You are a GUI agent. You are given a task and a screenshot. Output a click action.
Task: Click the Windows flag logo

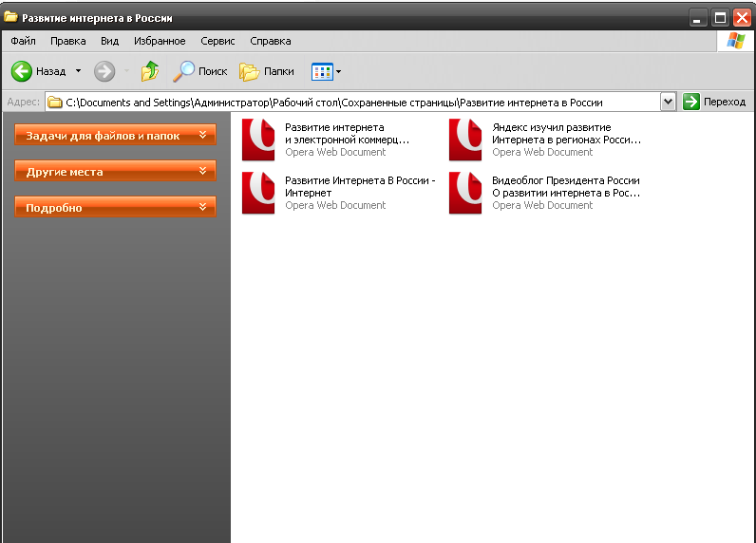[736, 41]
